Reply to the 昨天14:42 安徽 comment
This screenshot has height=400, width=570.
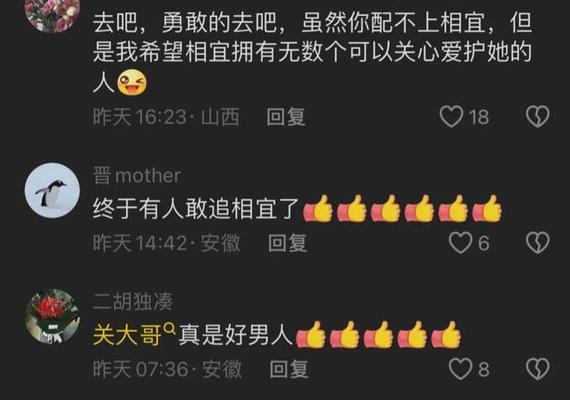click(287, 243)
